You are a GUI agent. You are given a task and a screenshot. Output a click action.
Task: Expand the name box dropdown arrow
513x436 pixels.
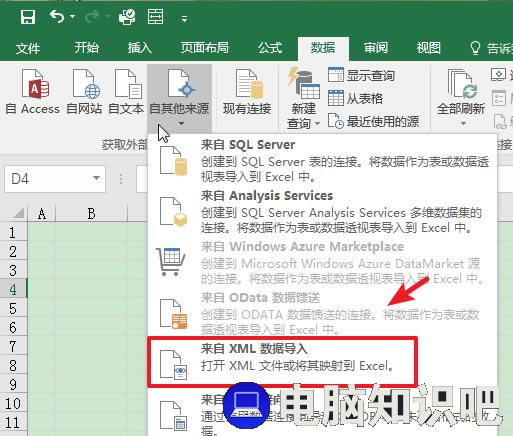pos(96,178)
